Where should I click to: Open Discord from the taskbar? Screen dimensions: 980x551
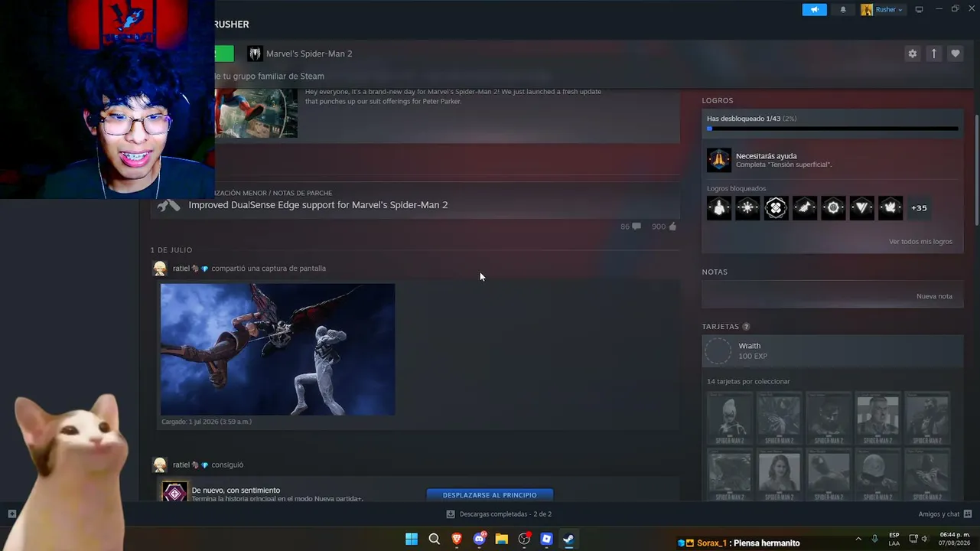(479, 540)
